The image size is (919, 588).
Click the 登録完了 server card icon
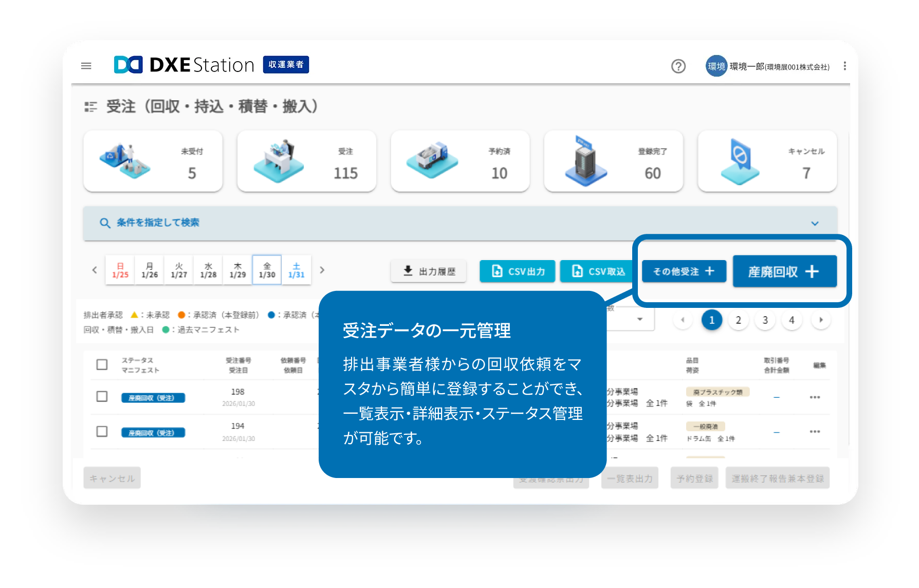point(585,161)
